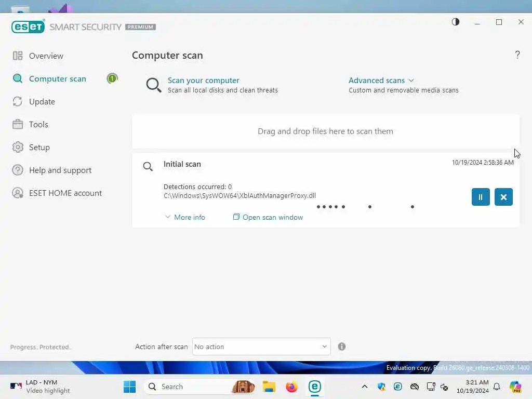
Task: Open the Action after scan dropdown
Action: click(x=261, y=347)
